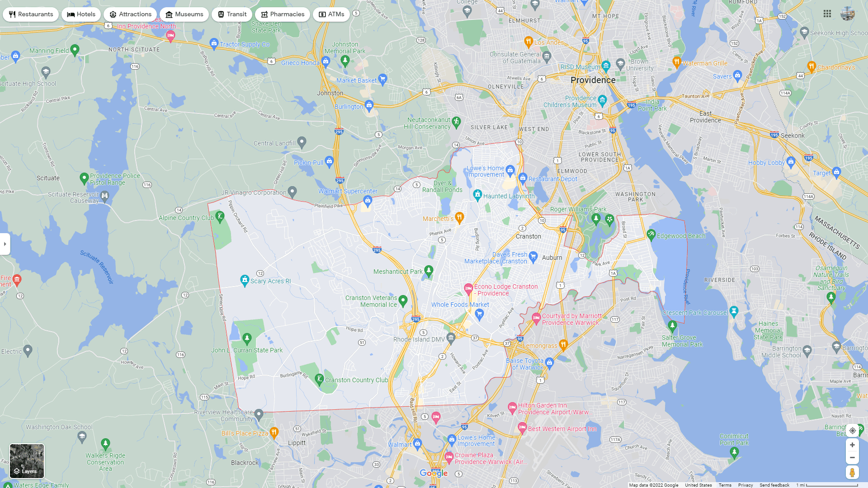
Task: Show nearby ATMs chip
Action: pyautogui.click(x=331, y=14)
